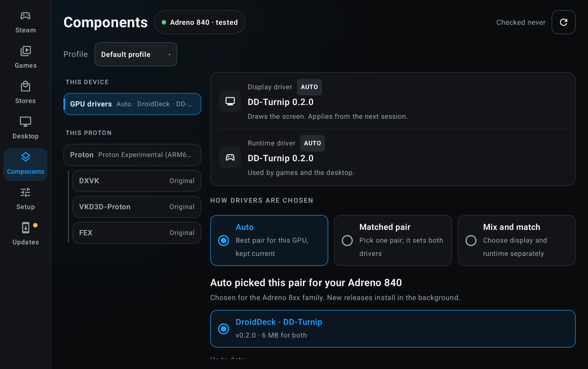Open the Games library icon
The image size is (588, 369).
point(25,51)
